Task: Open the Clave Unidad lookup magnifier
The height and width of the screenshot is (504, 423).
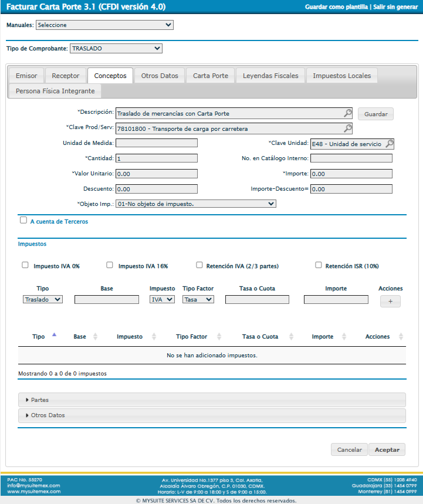Action: pos(389,144)
